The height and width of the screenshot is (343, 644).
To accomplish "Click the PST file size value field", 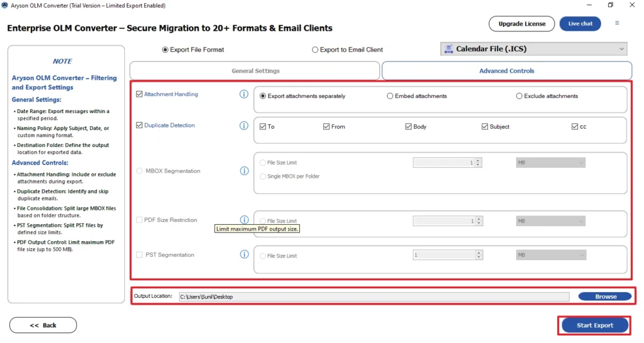I will coord(445,255).
